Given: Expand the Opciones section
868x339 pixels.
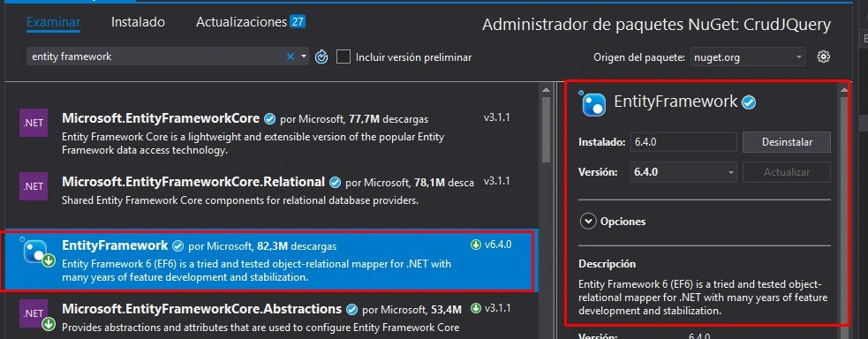Looking at the screenshot, I should pos(587,222).
